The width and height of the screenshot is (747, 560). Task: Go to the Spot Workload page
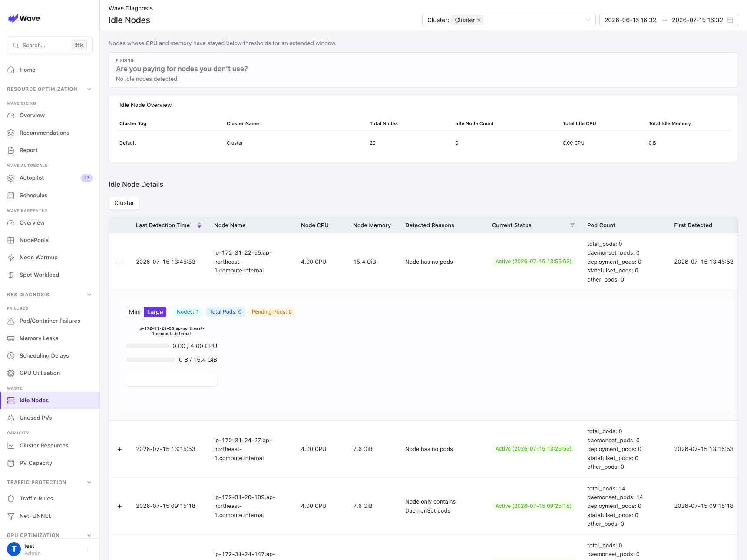coord(39,275)
